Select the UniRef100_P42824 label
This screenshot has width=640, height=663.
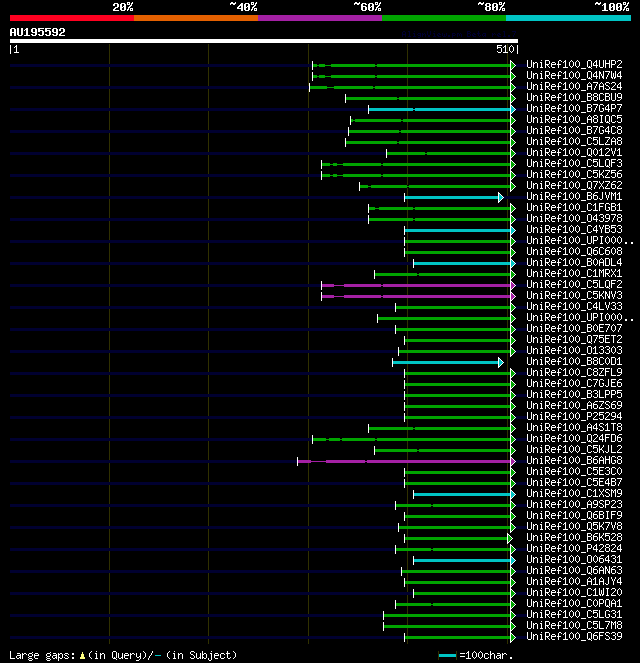coord(574,548)
